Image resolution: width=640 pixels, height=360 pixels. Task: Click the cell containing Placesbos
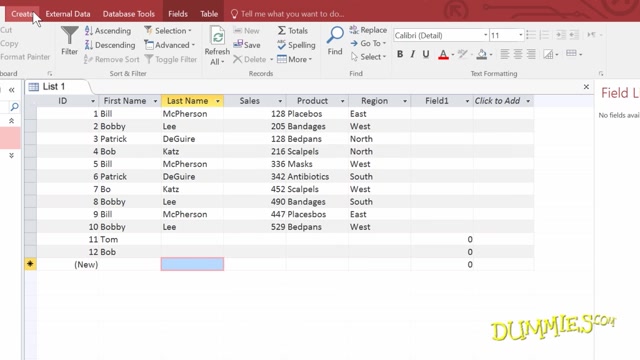point(317,214)
